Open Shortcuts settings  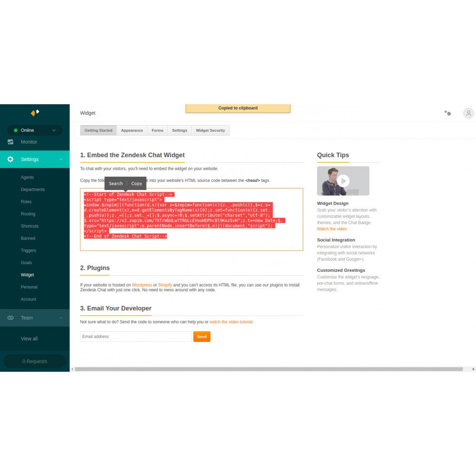[x=30, y=226]
